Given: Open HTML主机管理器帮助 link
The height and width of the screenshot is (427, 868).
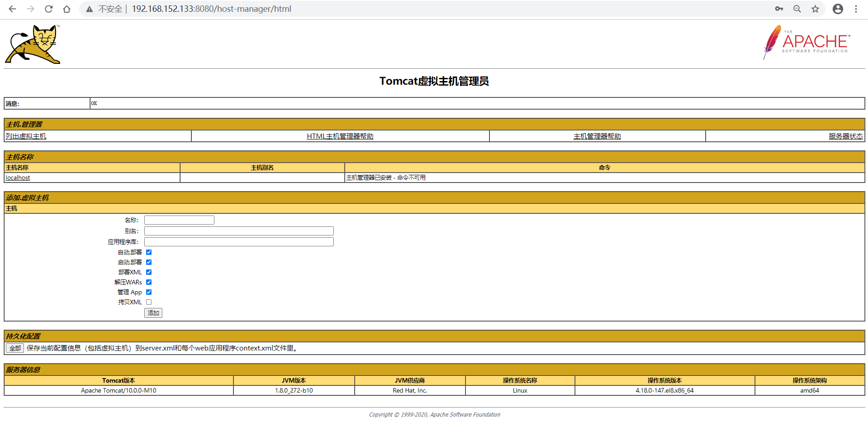Looking at the screenshot, I should point(340,136).
